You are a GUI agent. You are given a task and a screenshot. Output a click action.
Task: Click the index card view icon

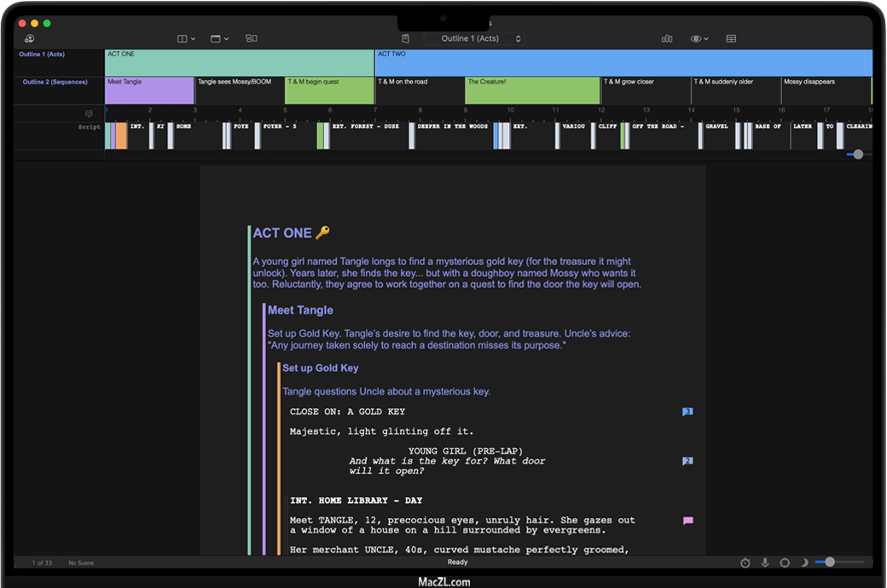click(x=251, y=38)
